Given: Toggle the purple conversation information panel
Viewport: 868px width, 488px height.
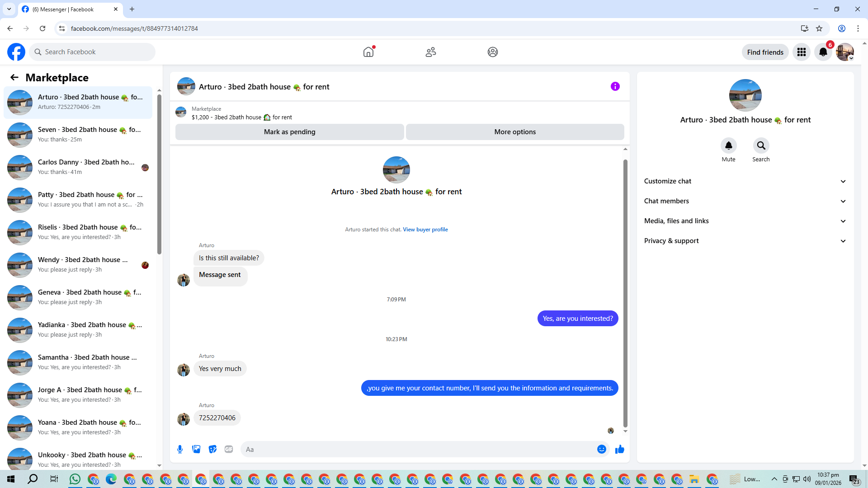Looking at the screenshot, I should tap(615, 86).
